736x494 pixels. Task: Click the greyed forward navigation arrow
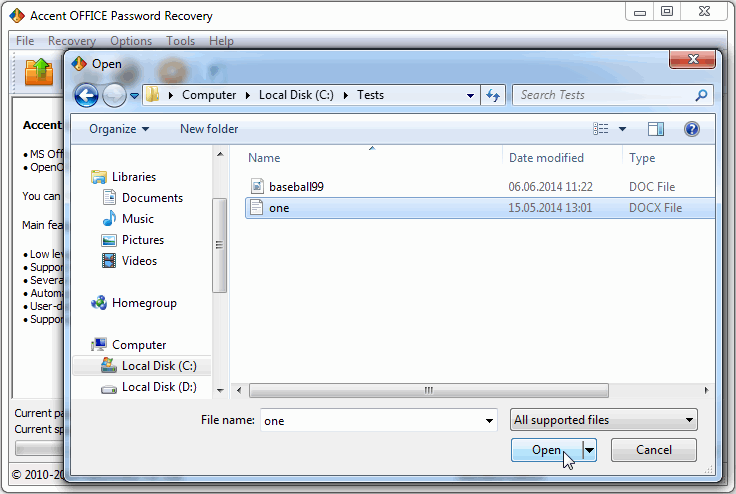114,96
